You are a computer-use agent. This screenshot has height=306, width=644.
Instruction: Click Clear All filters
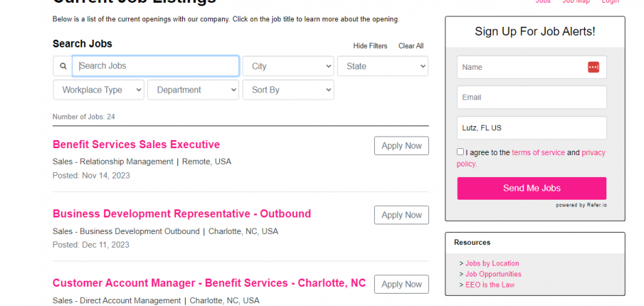[x=410, y=46]
